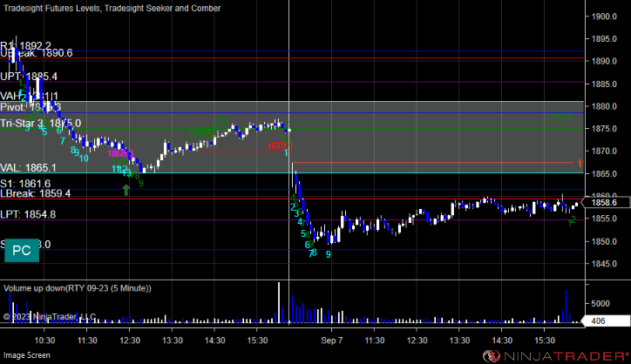Select the volume value marker 406
This screenshot has width=631, height=364.
pyautogui.click(x=606, y=321)
